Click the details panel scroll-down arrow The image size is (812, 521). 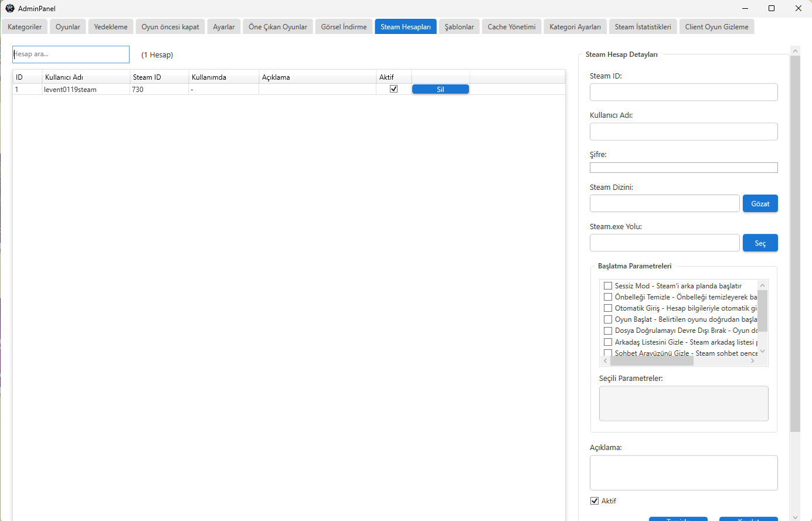pos(795,517)
